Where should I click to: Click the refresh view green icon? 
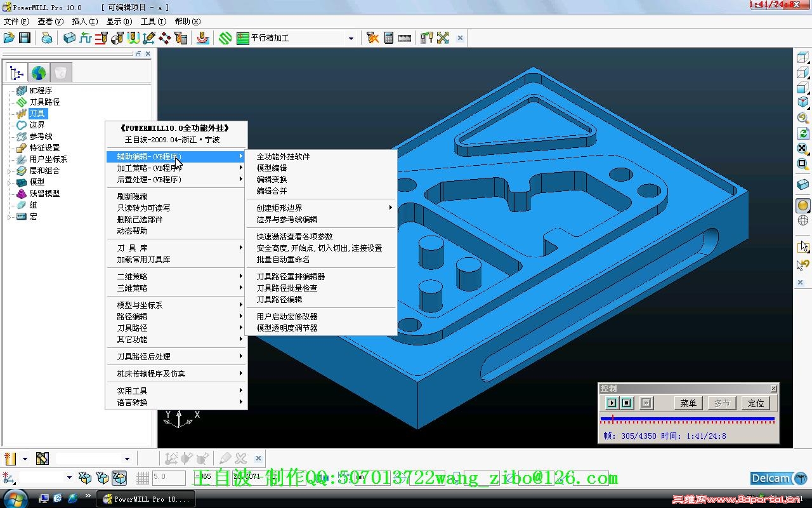tap(803, 133)
